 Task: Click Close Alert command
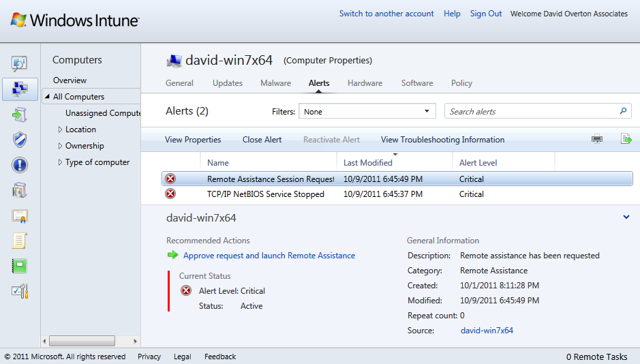[x=262, y=140]
